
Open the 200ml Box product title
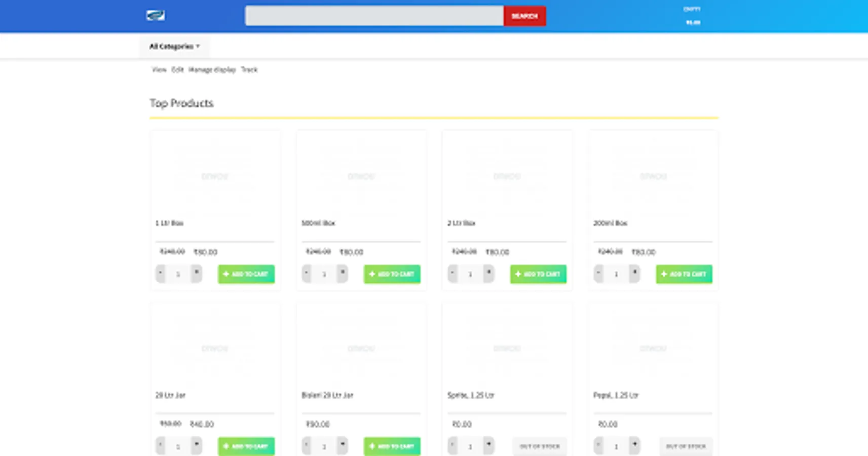click(x=610, y=223)
